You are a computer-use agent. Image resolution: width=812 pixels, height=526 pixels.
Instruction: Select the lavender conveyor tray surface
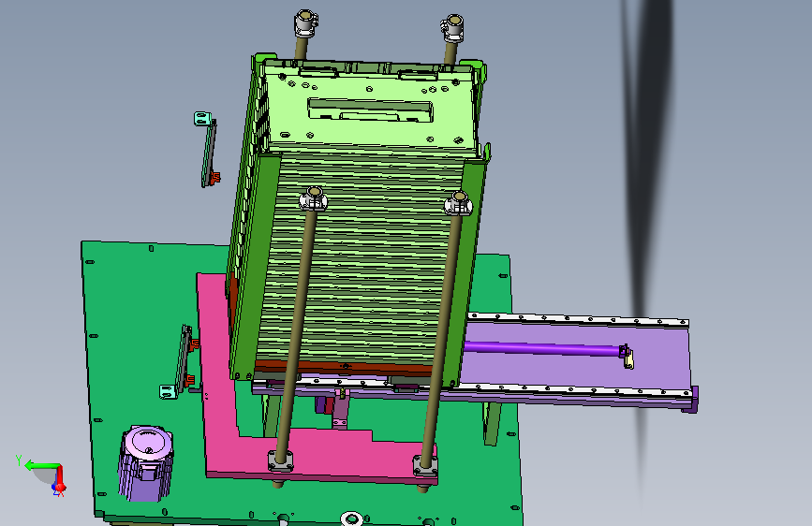(580, 368)
